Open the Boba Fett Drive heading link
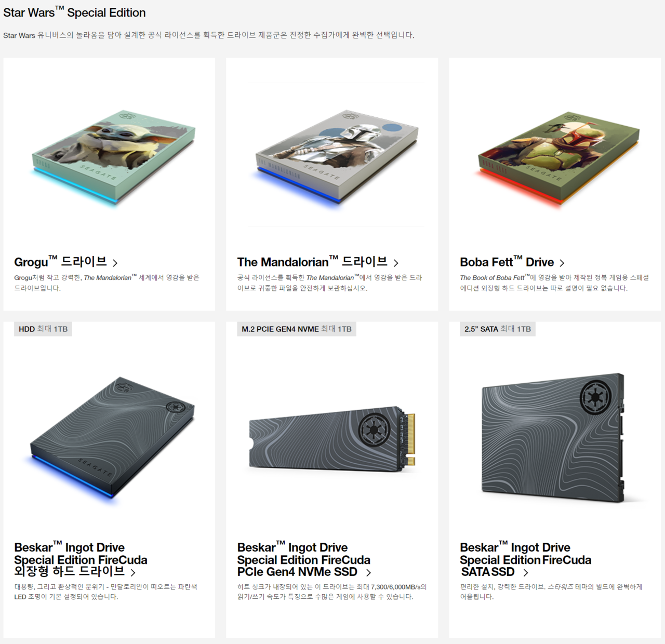Screen dimensions: 665x644 (507, 261)
